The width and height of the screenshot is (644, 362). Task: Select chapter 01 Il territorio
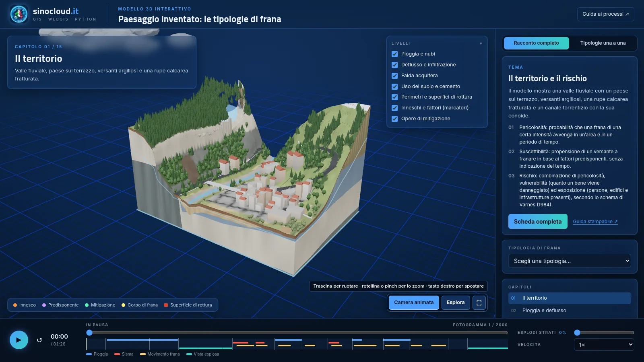point(570,298)
